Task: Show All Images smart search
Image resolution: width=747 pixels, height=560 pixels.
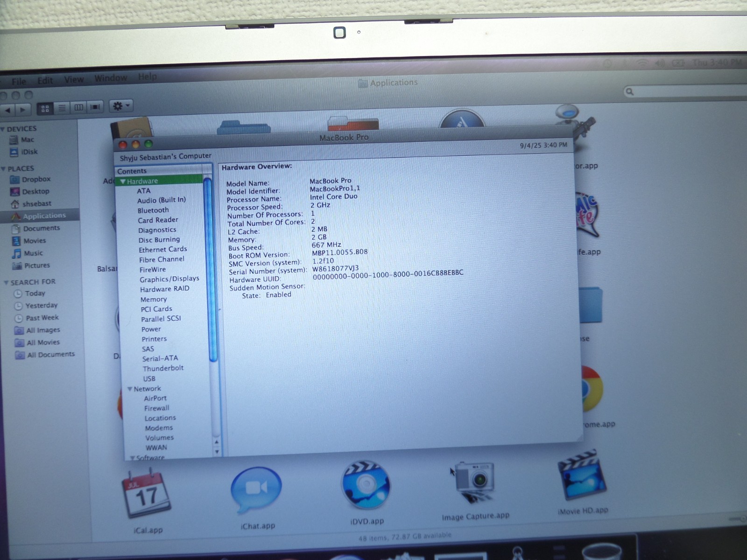Action: (37, 330)
